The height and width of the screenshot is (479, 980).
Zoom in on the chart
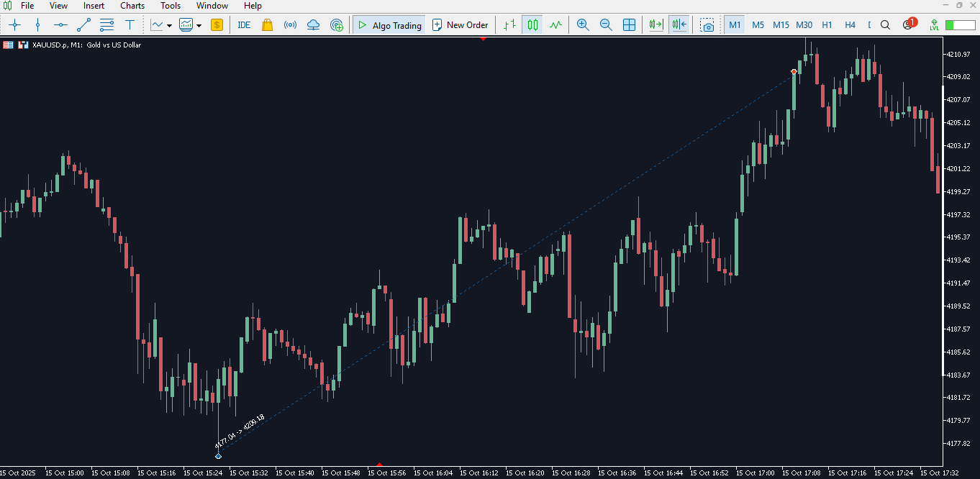click(583, 25)
